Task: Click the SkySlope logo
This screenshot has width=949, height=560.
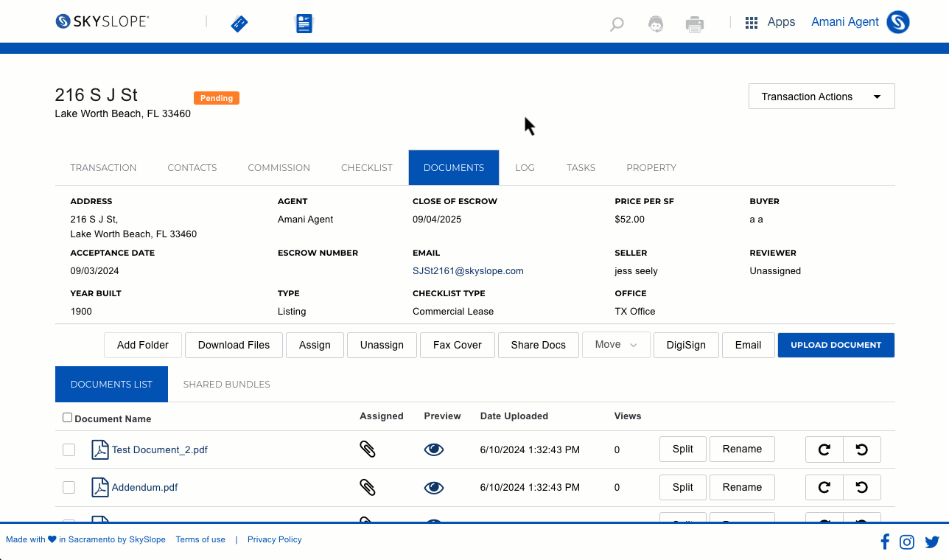Action: (x=102, y=21)
